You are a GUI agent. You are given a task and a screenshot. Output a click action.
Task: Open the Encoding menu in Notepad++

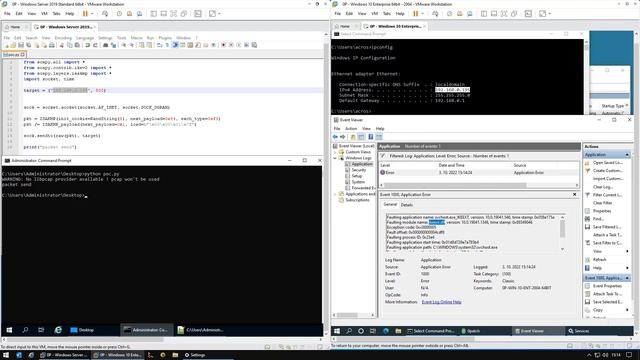63,38
